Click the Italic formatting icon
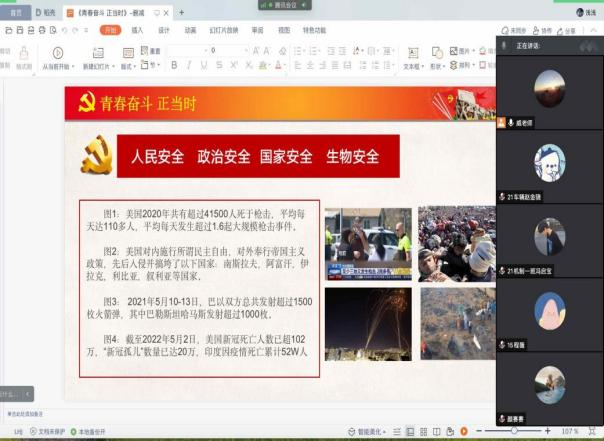The height and width of the screenshot is (441, 604). coord(188,65)
